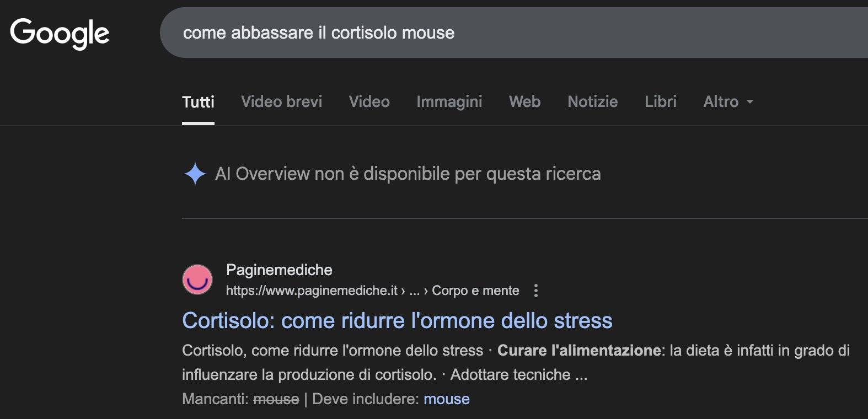This screenshot has height=419, width=868.
Task: Select the Web tab
Action: [x=524, y=102]
